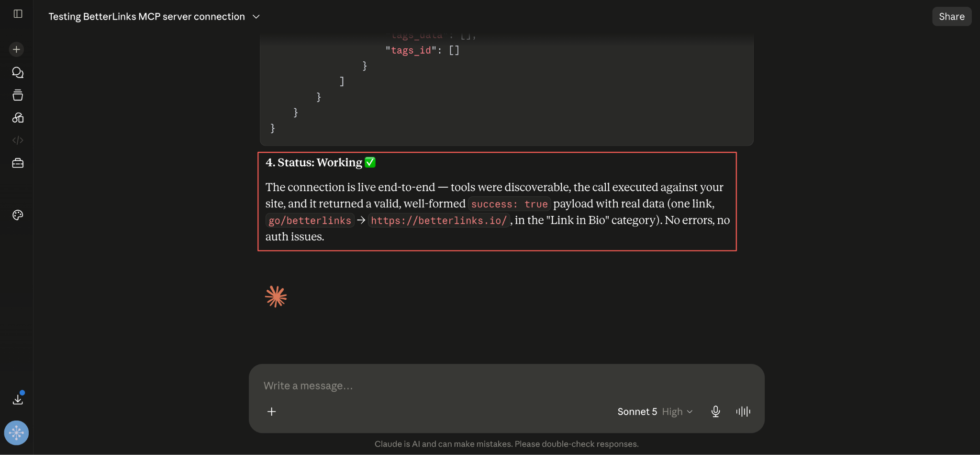The image size is (980, 455).
Task: Open the Projects icon in sidebar
Action: [18, 95]
